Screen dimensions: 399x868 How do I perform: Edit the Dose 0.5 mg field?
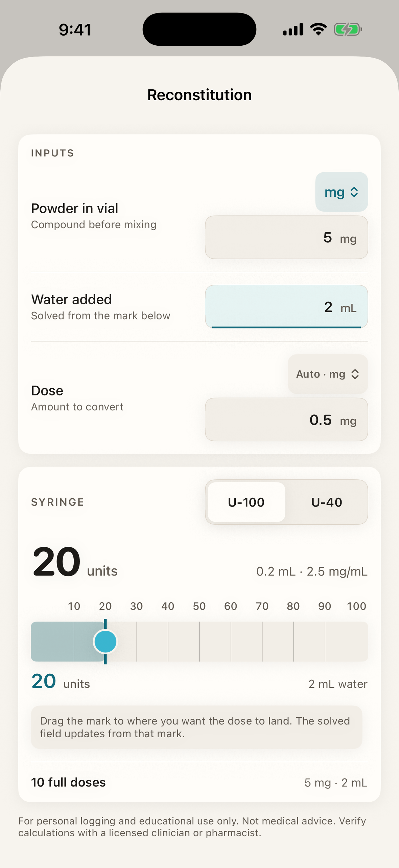click(x=286, y=419)
